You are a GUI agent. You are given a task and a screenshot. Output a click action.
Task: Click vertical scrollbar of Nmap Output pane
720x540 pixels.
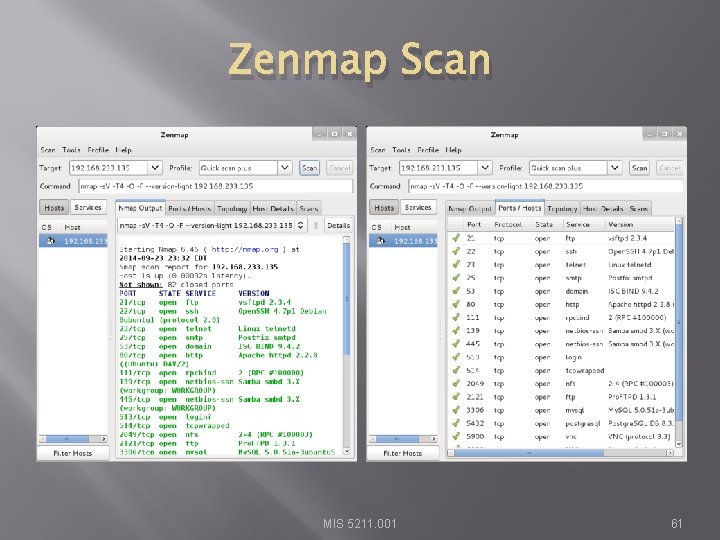(x=347, y=345)
